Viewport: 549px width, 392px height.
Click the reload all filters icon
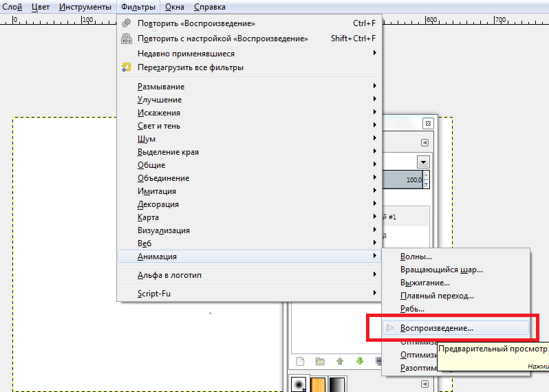click(126, 67)
